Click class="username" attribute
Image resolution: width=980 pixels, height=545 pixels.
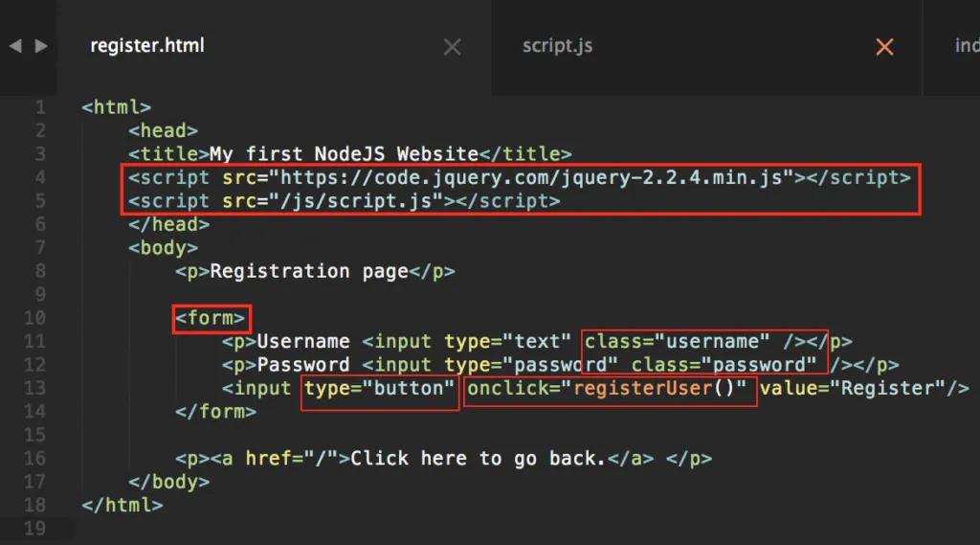coord(677,342)
